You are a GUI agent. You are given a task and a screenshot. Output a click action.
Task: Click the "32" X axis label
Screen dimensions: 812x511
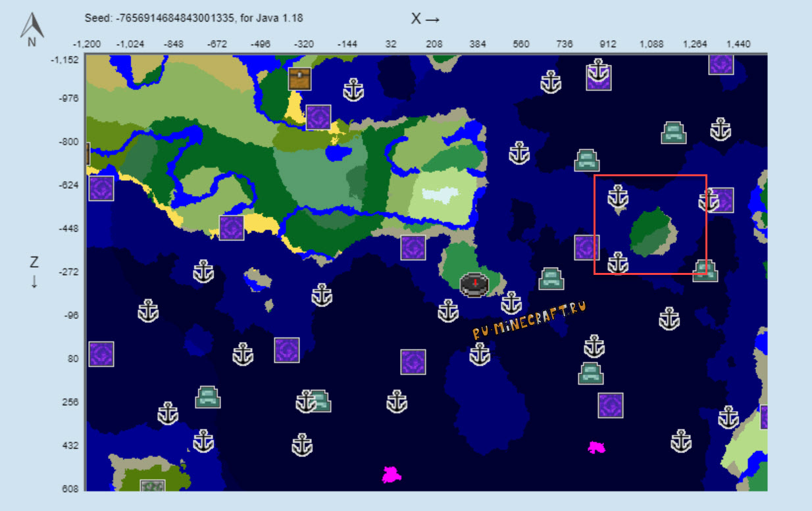click(x=391, y=44)
